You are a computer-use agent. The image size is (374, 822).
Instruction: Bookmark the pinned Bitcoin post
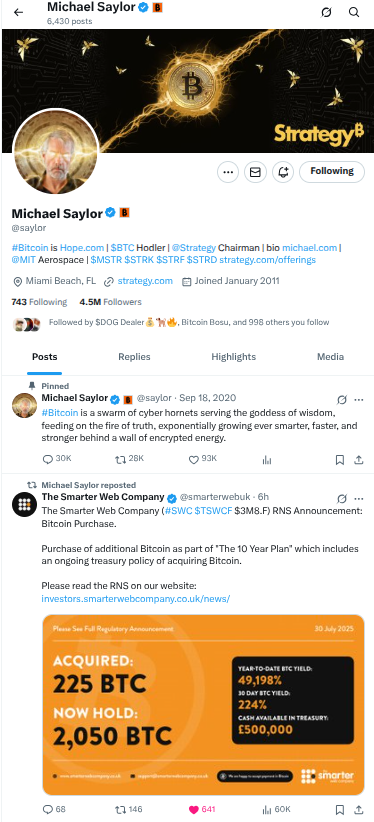(x=340, y=460)
